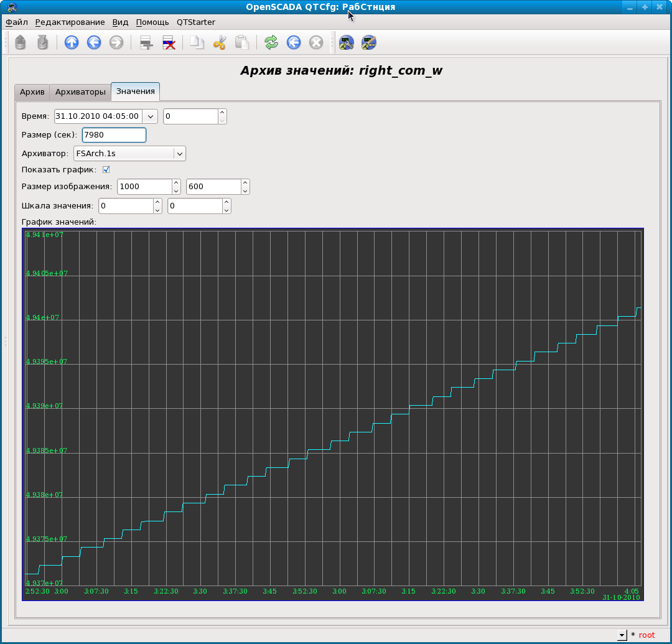
Task: Click the blue Back arrow toolbar icon
Action: (x=94, y=42)
